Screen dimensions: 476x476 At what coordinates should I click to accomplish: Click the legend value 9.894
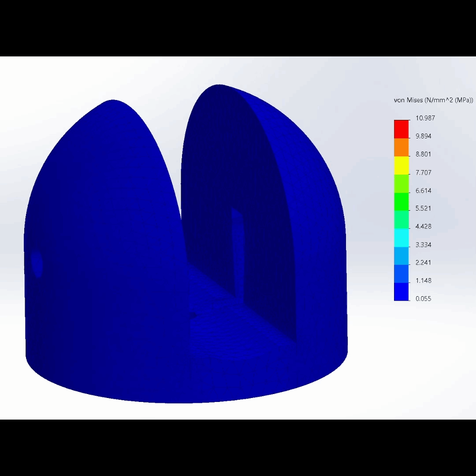tap(424, 136)
